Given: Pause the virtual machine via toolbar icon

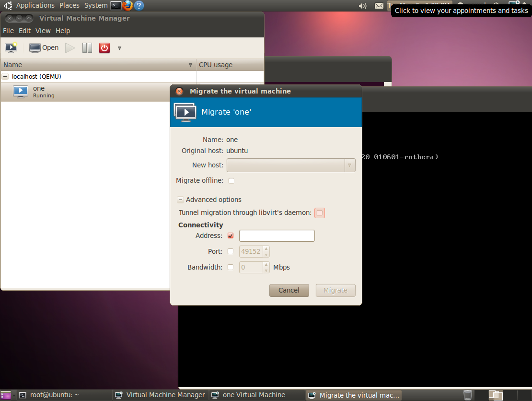Looking at the screenshot, I should coord(87,47).
